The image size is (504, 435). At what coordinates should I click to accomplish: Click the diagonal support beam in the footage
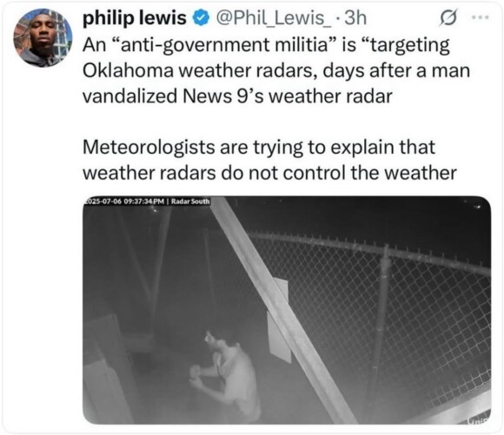[283, 310]
